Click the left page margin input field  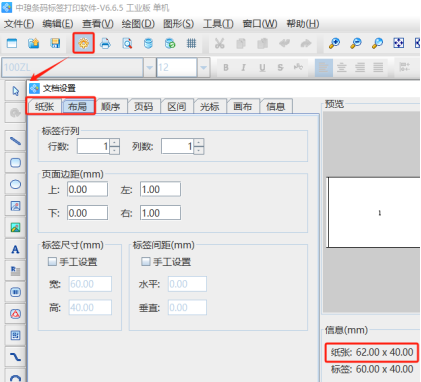(160, 189)
